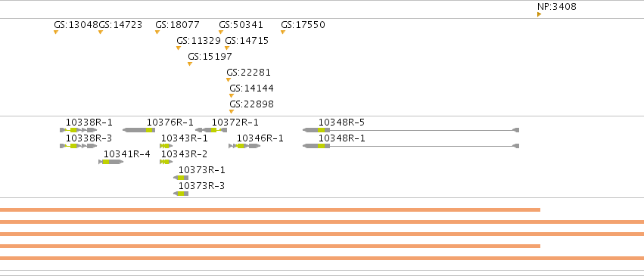
Task: Select the GS:14144 insertion marker
Action: tap(232, 95)
